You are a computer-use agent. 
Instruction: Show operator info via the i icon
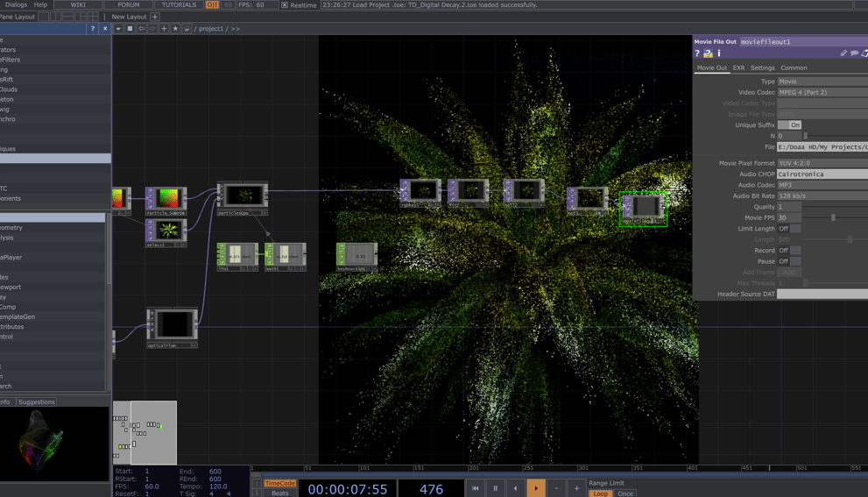(719, 53)
